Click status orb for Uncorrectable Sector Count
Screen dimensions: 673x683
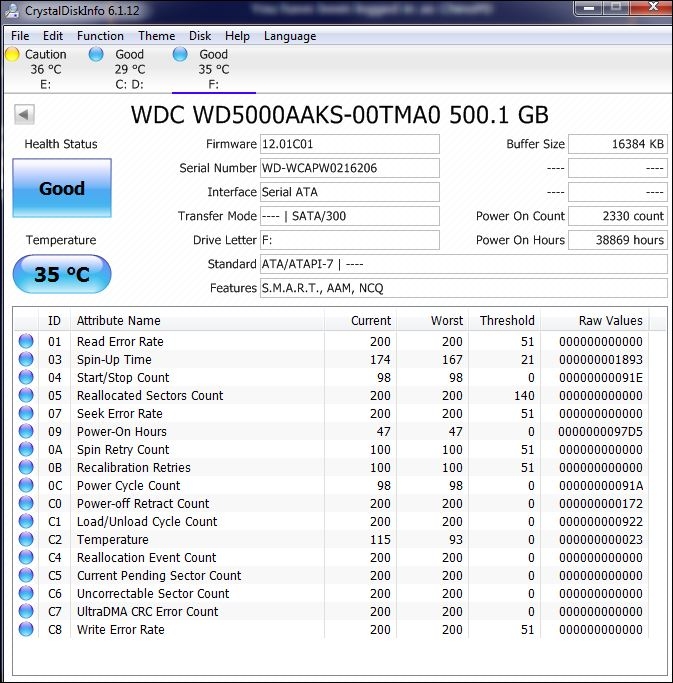tap(26, 593)
